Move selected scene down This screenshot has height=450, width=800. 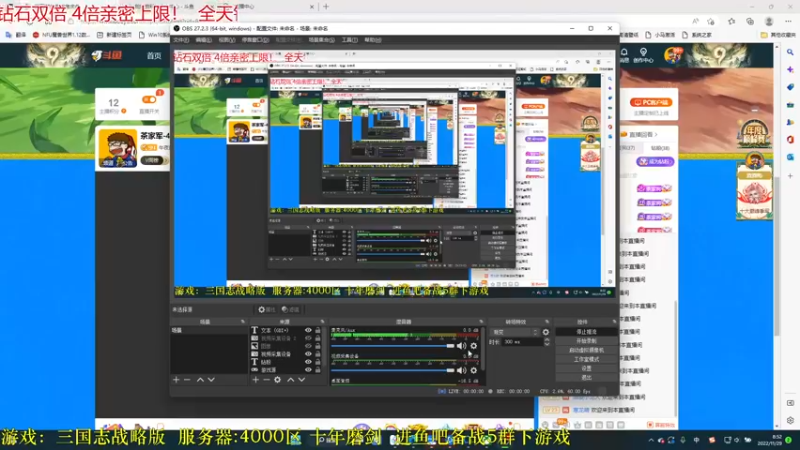point(211,380)
